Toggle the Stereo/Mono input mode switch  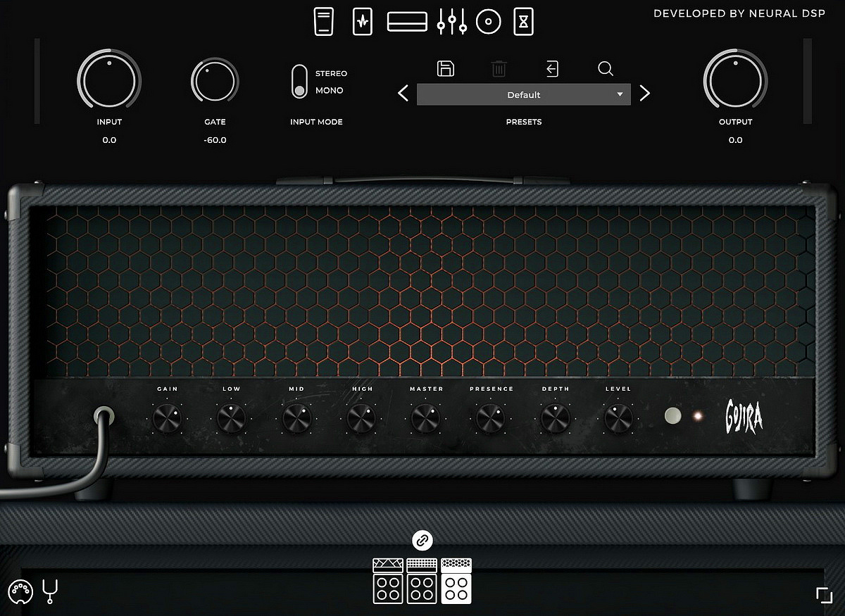pyautogui.click(x=300, y=81)
